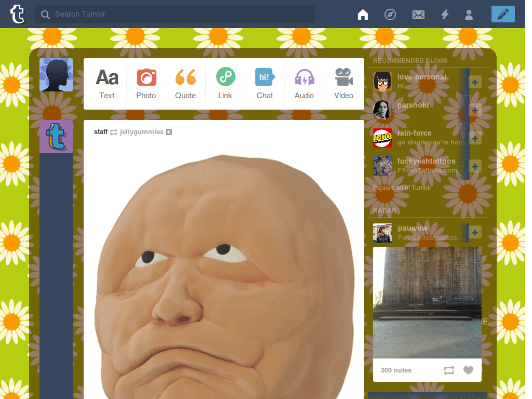Follow paranoid with plus button
Viewport: 532px width, 399px height.
[475, 110]
